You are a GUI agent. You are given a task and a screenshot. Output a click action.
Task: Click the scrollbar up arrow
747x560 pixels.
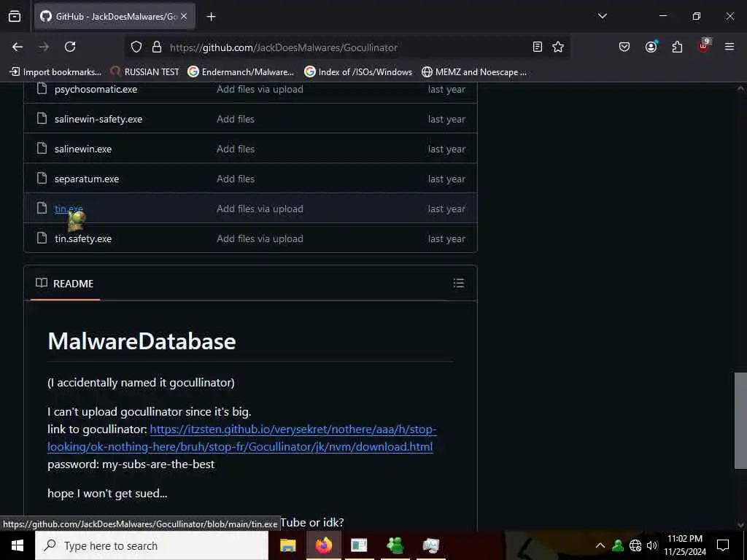click(x=740, y=88)
